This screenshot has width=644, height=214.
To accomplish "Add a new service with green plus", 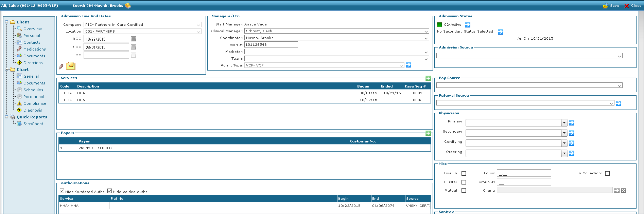I will (x=428, y=78).
